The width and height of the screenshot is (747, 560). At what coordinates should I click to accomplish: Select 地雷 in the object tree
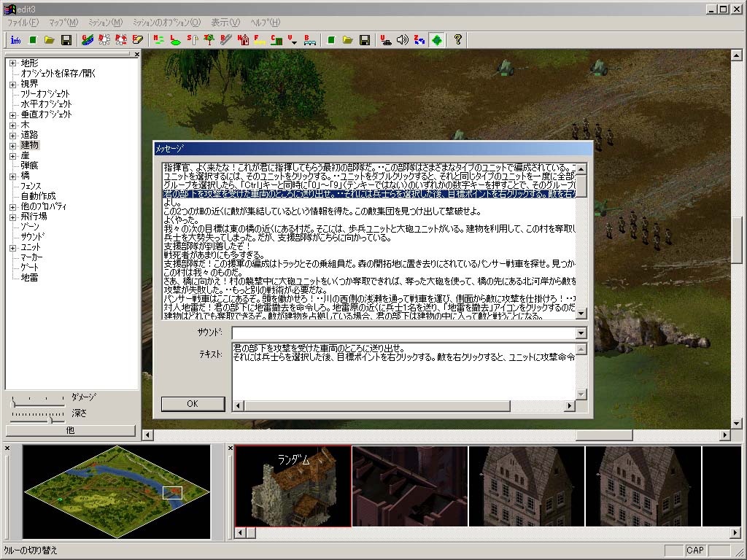(x=29, y=278)
